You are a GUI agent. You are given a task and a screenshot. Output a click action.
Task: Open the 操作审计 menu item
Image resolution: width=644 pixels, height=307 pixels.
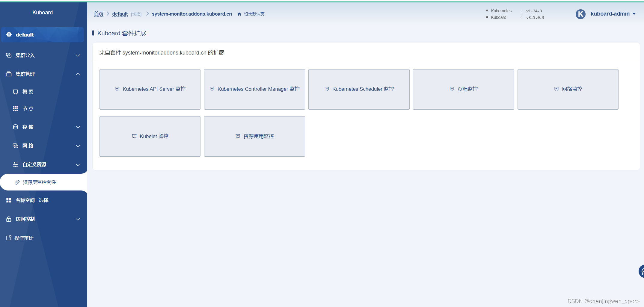pos(43,238)
